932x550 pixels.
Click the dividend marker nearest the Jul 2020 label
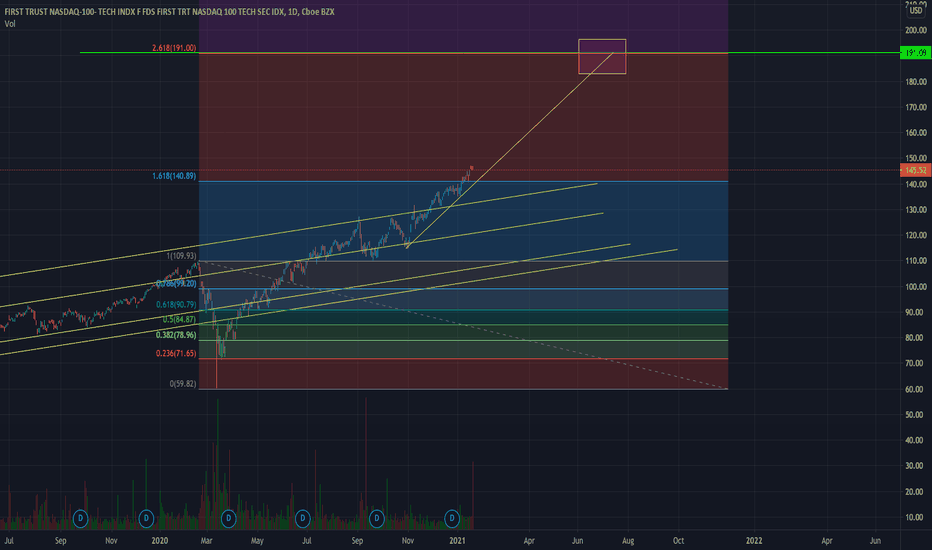point(303,518)
